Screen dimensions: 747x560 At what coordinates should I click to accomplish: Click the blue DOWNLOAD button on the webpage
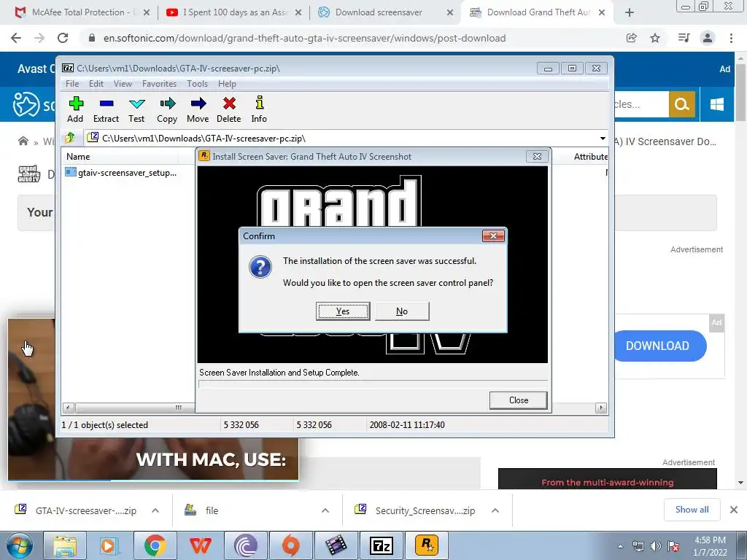click(658, 346)
